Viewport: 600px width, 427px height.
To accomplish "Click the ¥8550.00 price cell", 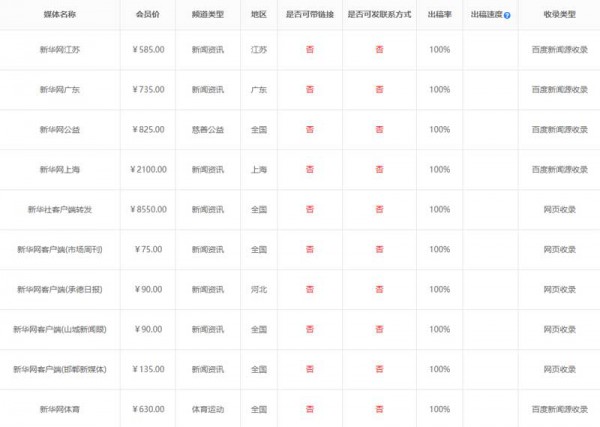I will click(147, 210).
